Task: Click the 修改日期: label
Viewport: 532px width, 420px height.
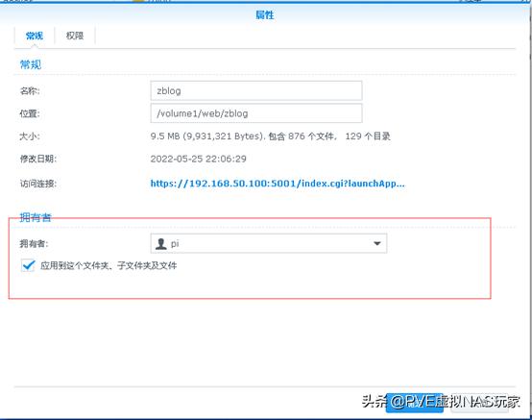Action: coord(38,159)
